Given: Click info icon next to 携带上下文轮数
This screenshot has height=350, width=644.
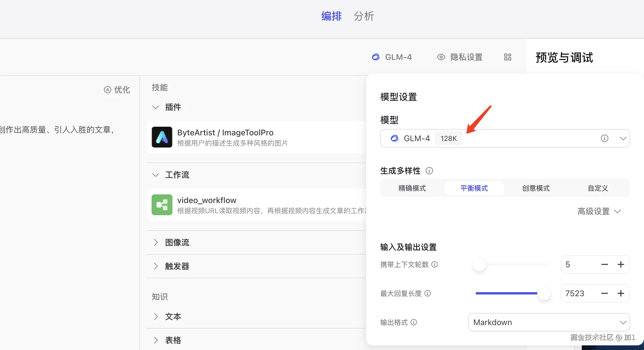Looking at the screenshot, I should (435, 264).
